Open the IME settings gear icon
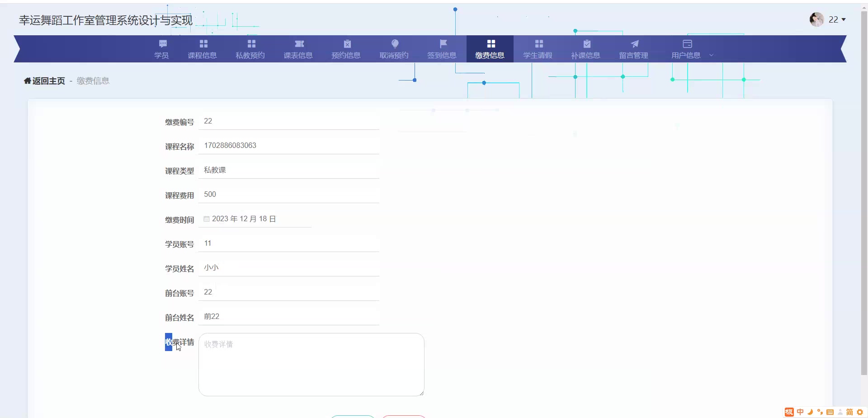 (860, 412)
